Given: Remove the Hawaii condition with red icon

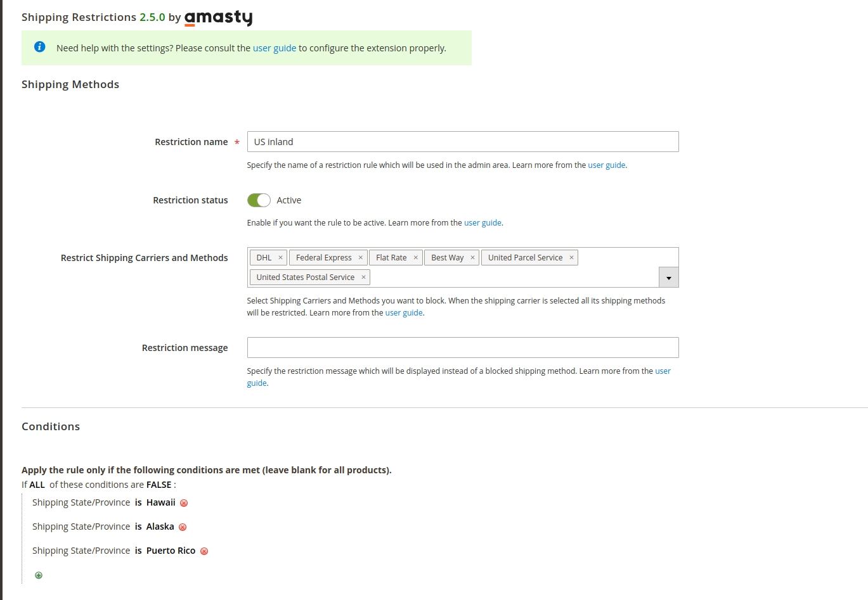Looking at the screenshot, I should pyautogui.click(x=184, y=503).
